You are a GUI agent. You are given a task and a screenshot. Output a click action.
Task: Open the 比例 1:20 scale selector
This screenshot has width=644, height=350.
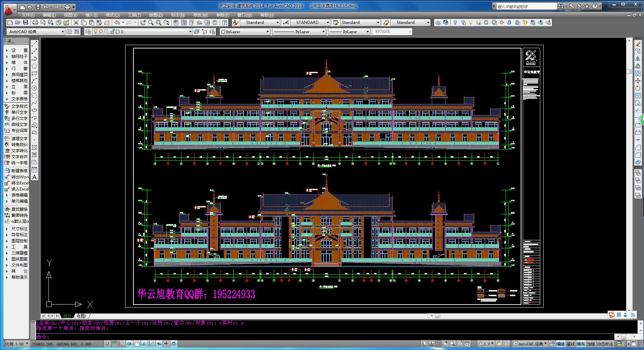[17, 344]
